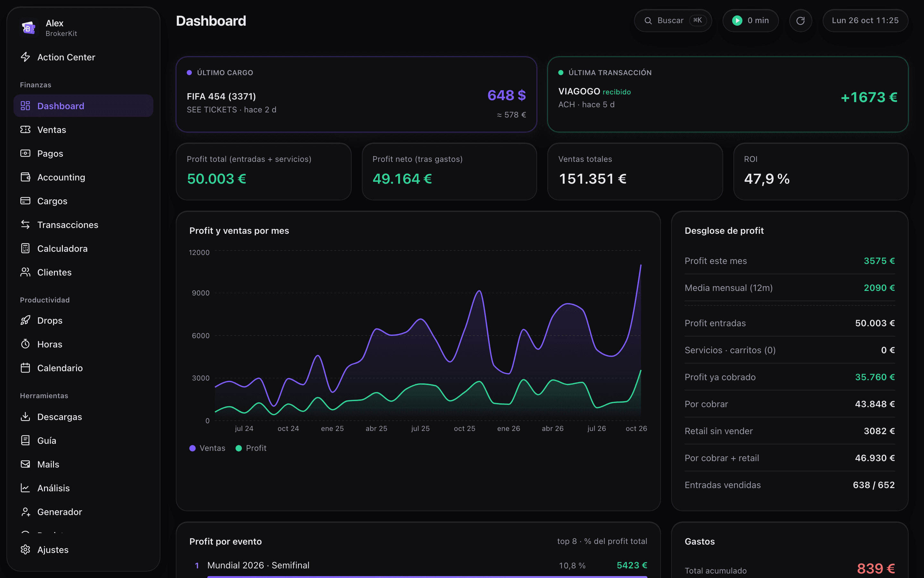
Task: Toggle Profit series in chart legend
Action: [x=251, y=448]
